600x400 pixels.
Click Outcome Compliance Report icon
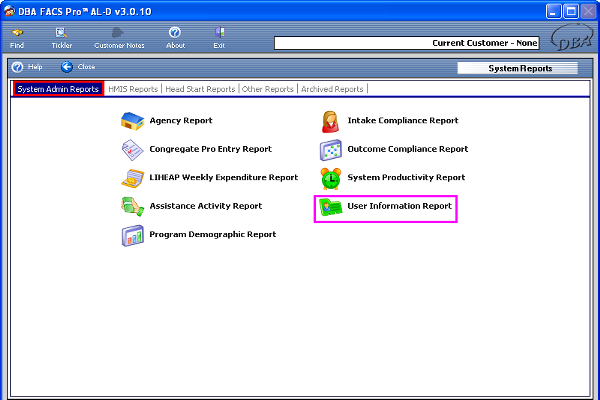330,150
